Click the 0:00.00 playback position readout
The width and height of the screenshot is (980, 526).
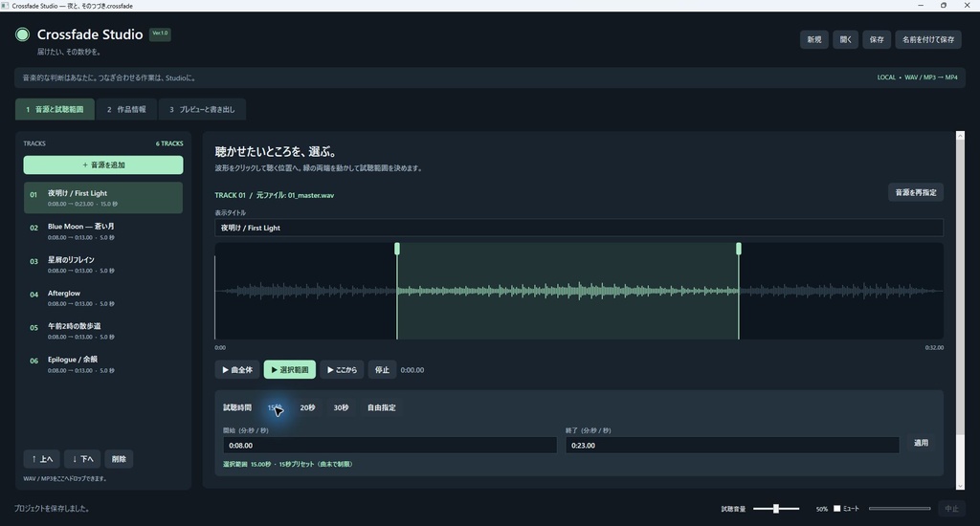(x=412, y=370)
